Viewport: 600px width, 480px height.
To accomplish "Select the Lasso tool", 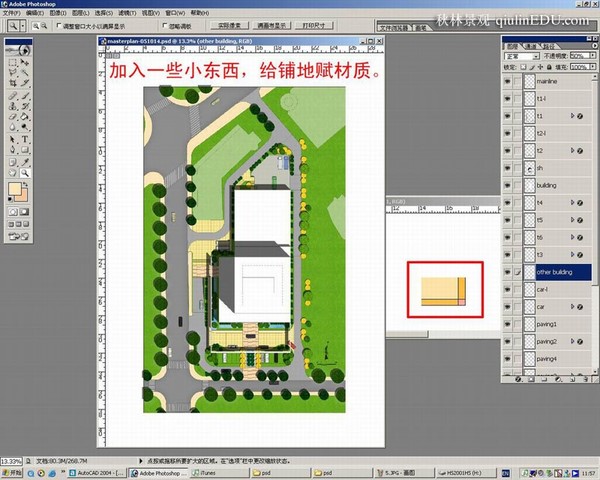I will click(13, 72).
